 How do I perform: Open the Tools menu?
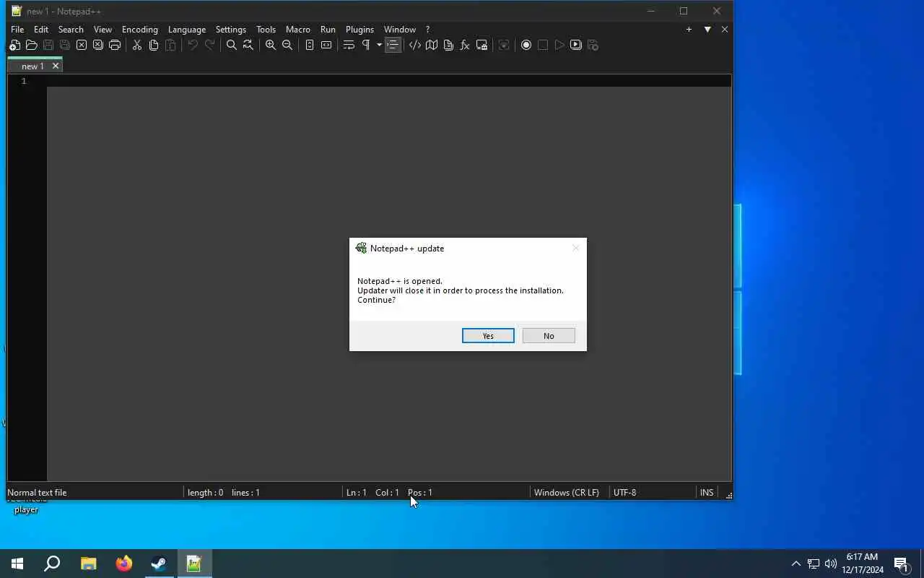tap(266, 30)
